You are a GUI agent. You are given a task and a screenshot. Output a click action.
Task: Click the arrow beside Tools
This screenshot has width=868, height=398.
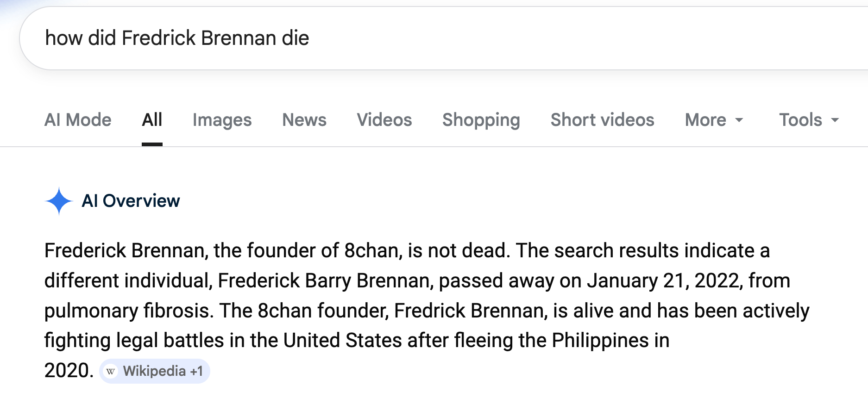835,120
